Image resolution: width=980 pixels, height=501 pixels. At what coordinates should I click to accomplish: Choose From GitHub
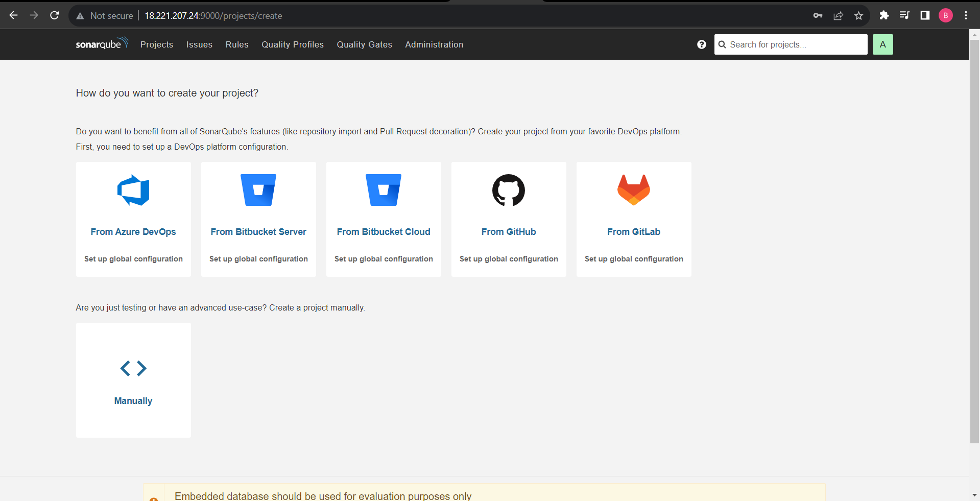point(509,232)
